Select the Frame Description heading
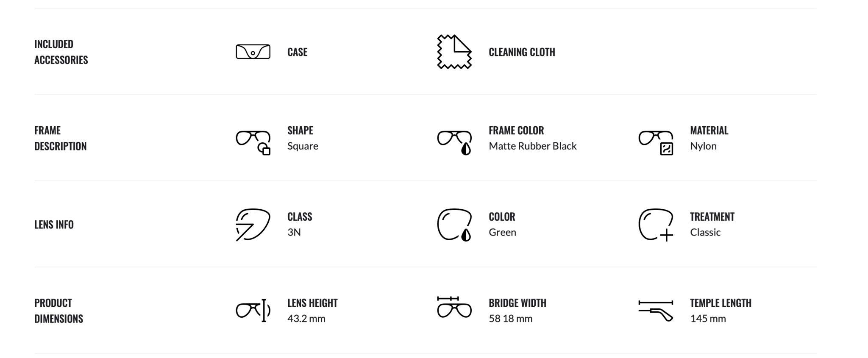 (x=60, y=138)
